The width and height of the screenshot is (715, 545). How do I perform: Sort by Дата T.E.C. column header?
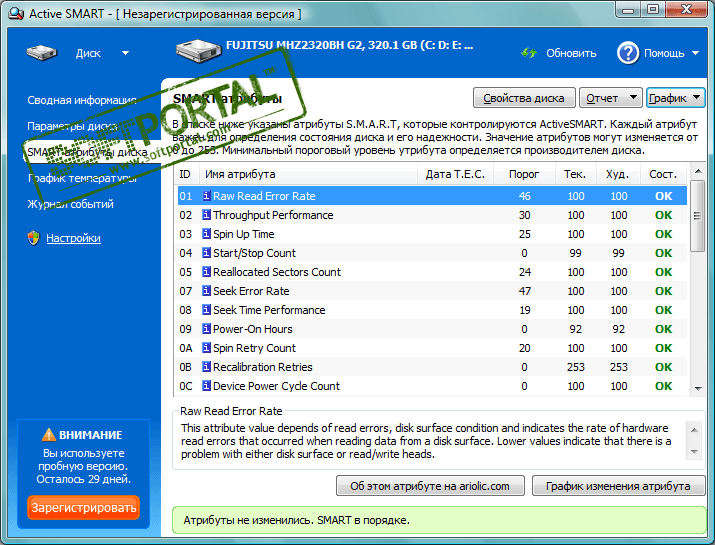455,174
